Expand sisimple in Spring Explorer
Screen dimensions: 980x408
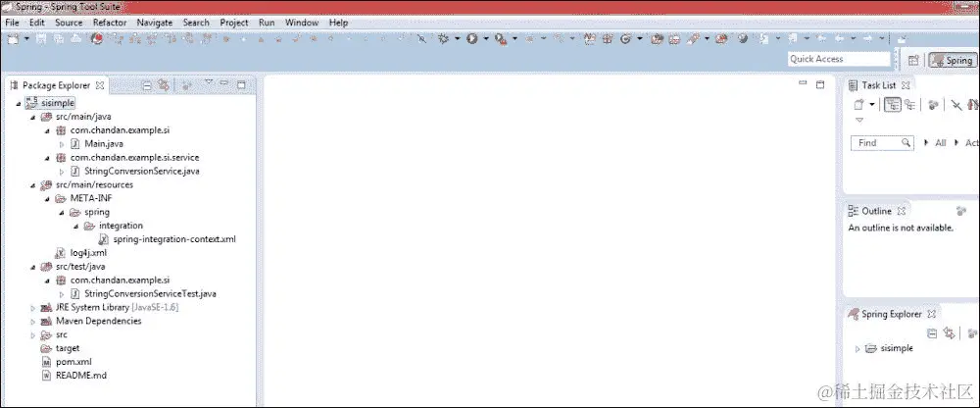point(857,348)
